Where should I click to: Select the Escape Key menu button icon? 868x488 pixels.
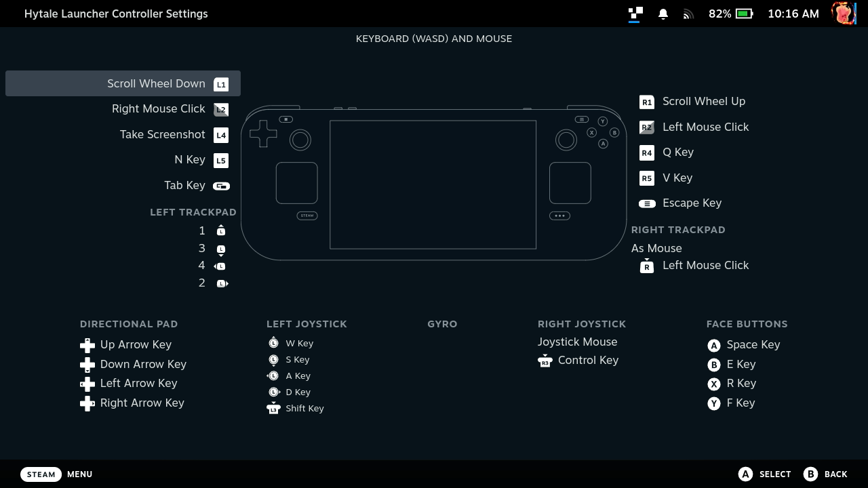(647, 203)
